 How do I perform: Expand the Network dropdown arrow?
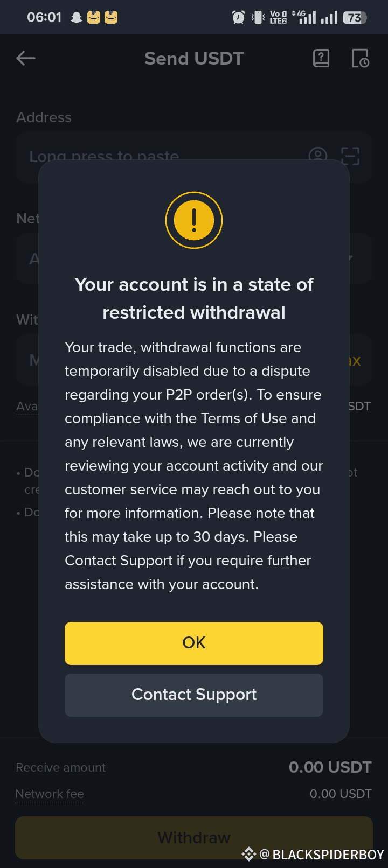[x=350, y=258]
